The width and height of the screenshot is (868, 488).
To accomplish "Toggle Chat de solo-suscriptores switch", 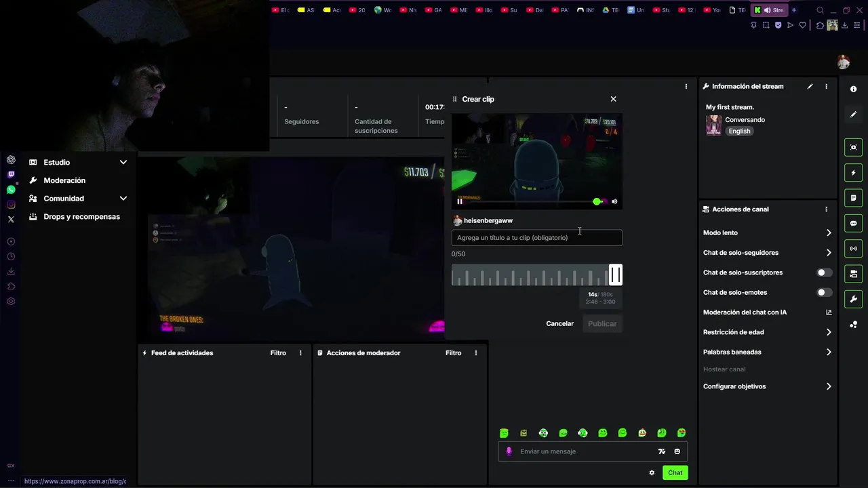I will coord(824,272).
